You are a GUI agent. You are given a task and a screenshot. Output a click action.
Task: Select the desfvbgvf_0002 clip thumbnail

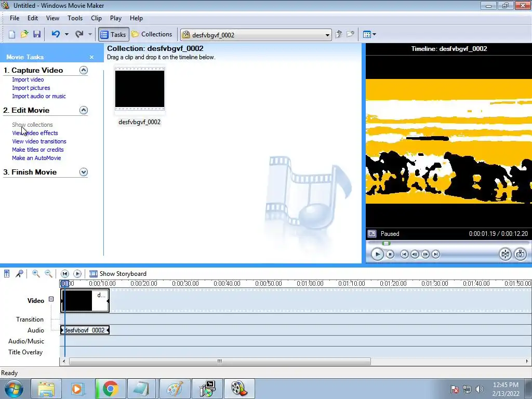[139, 89]
